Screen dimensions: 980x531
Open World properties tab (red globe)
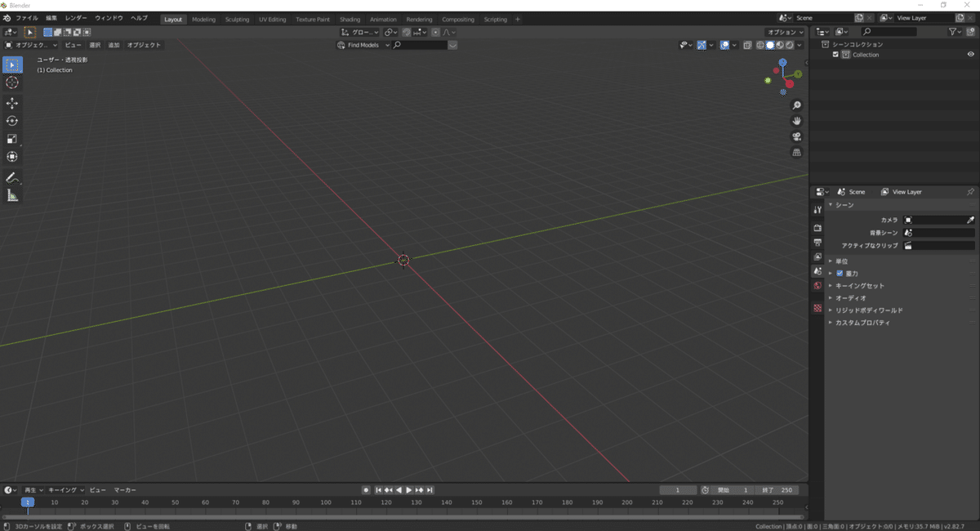(817, 286)
